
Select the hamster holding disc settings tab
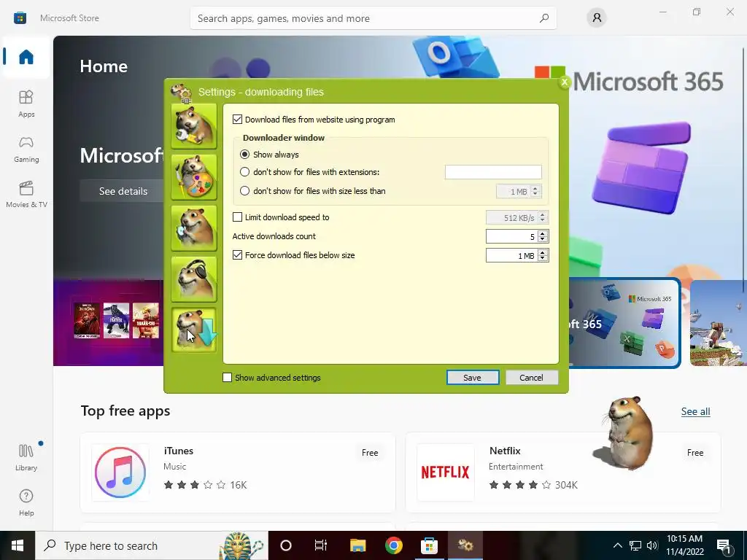point(194,228)
